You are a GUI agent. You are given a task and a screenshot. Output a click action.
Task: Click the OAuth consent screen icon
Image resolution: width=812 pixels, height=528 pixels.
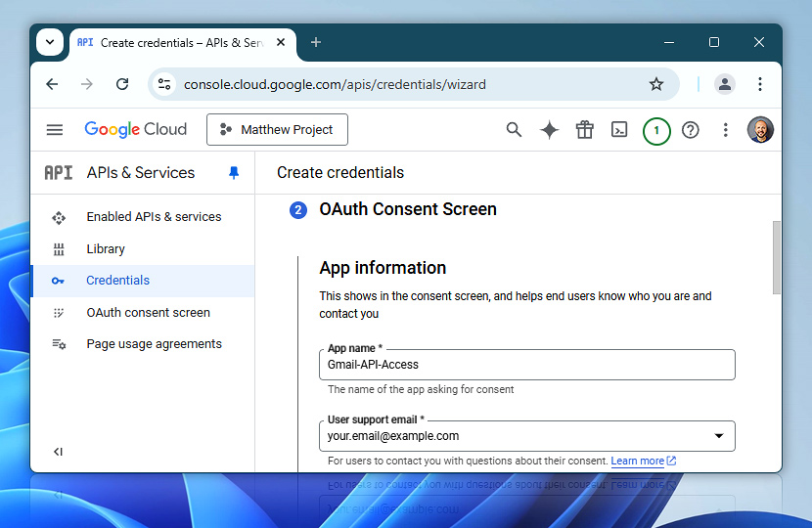coord(59,313)
